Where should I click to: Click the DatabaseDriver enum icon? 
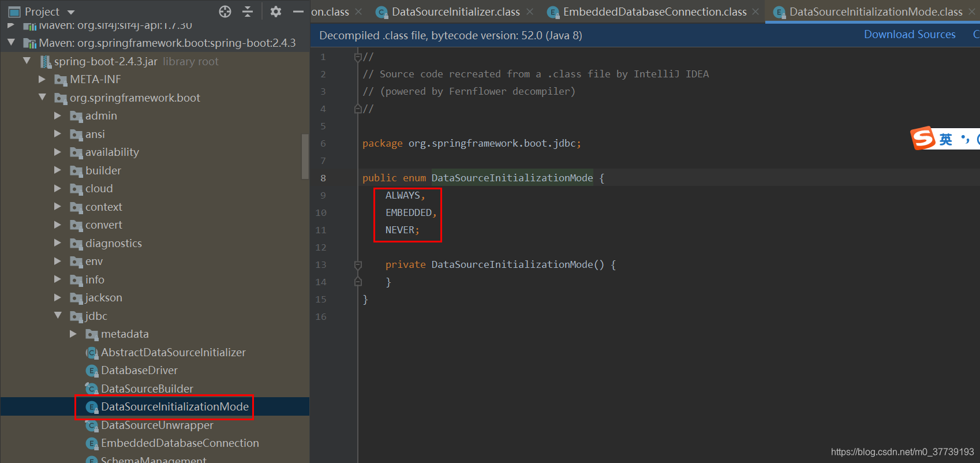pyautogui.click(x=91, y=371)
